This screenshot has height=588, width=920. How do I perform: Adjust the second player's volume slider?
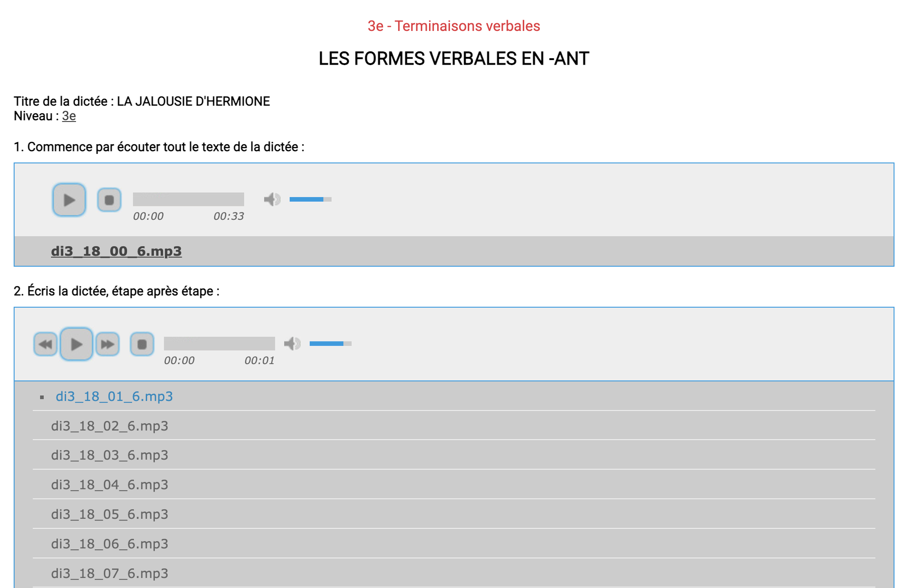click(x=330, y=344)
